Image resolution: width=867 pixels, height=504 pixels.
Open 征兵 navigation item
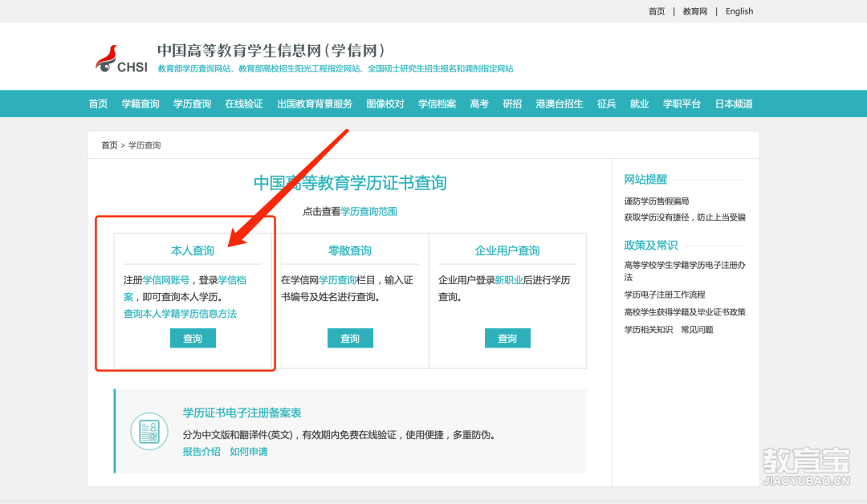click(606, 104)
